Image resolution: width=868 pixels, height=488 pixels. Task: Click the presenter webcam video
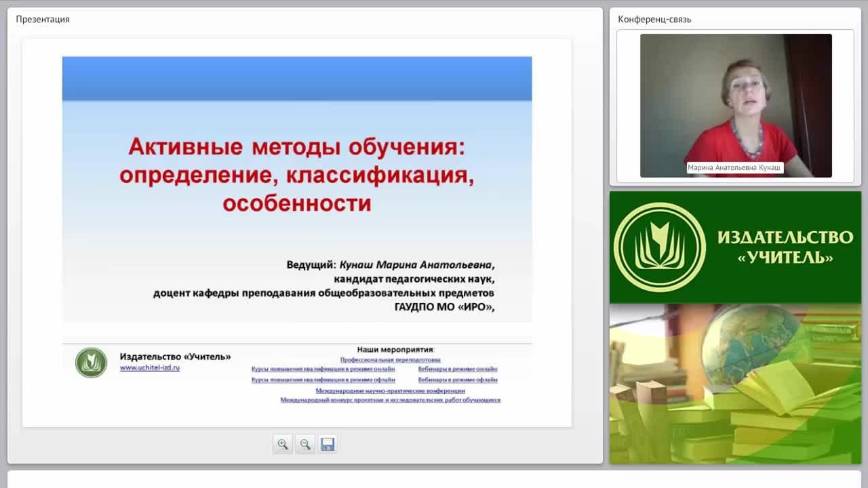[x=736, y=106]
